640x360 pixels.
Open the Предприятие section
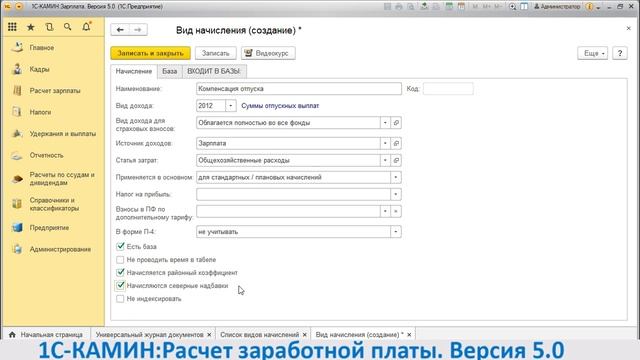point(49,228)
